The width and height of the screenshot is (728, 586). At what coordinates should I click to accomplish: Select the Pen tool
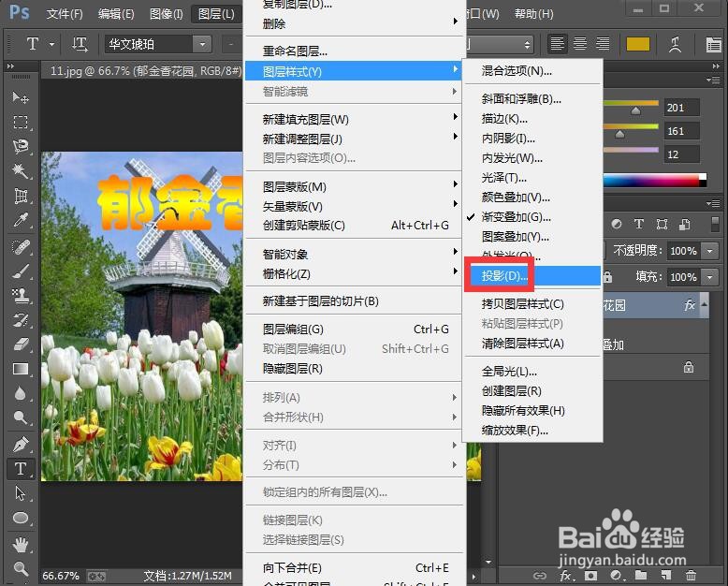[21, 445]
